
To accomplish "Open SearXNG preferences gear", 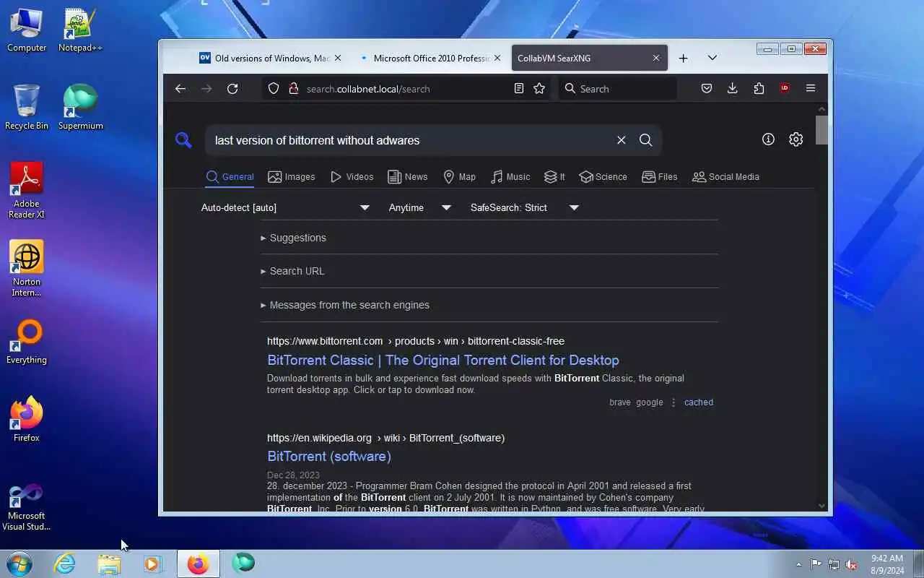I will coord(796,139).
